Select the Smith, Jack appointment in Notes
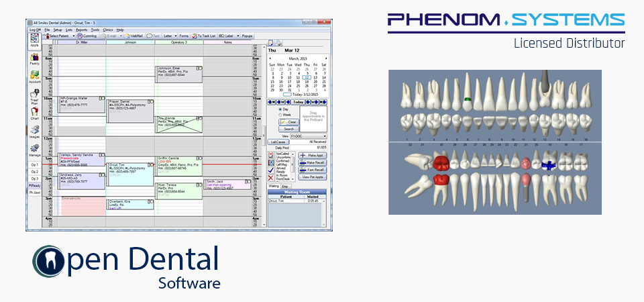 227,184
